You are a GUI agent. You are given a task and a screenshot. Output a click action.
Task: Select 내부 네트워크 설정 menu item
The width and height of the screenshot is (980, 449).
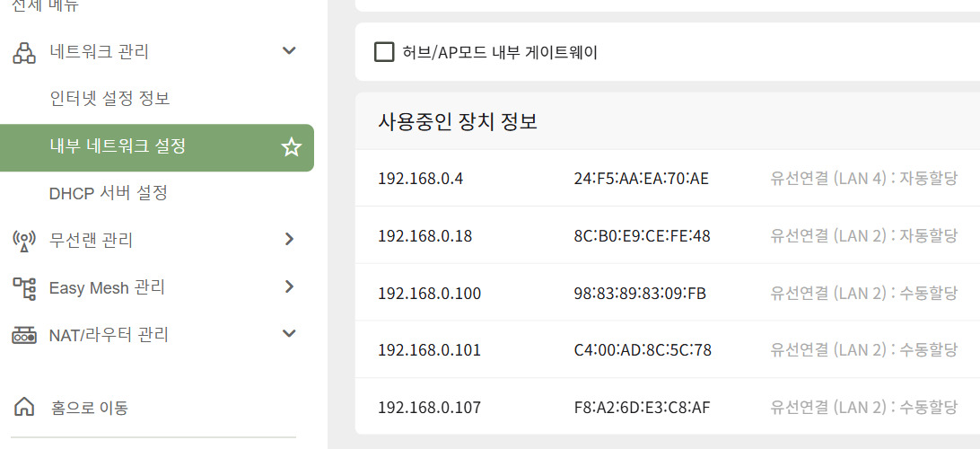point(156,147)
